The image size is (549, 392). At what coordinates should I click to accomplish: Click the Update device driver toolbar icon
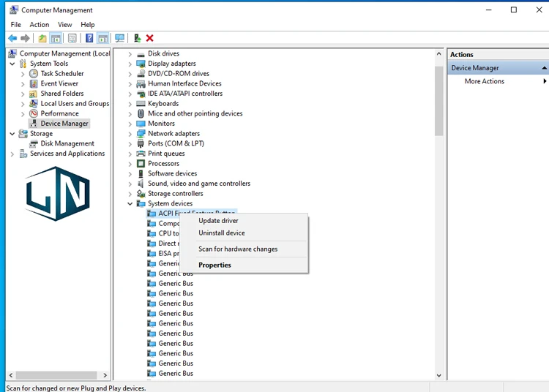(137, 38)
